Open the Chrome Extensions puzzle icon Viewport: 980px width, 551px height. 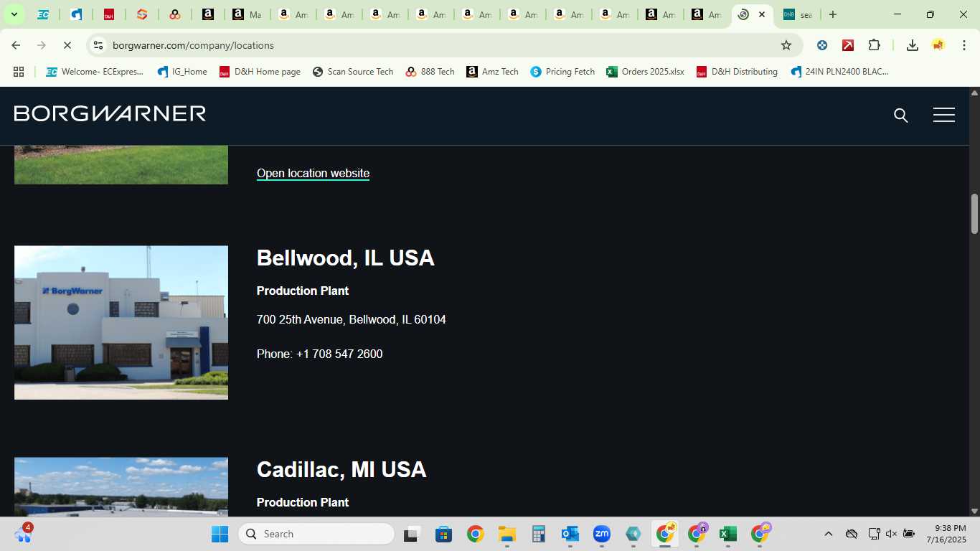(x=874, y=45)
